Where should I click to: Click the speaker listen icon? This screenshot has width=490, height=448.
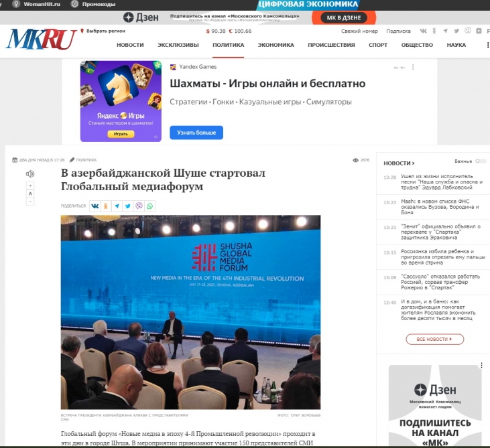29,174
